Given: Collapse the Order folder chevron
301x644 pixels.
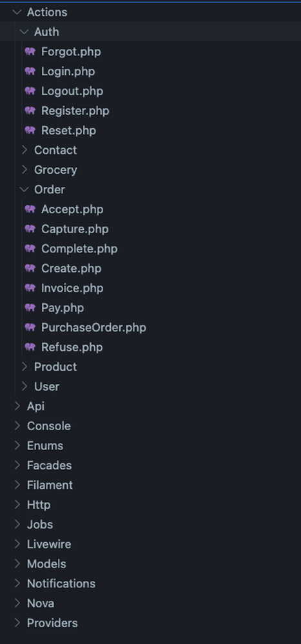Looking at the screenshot, I should pyautogui.click(x=24, y=190).
